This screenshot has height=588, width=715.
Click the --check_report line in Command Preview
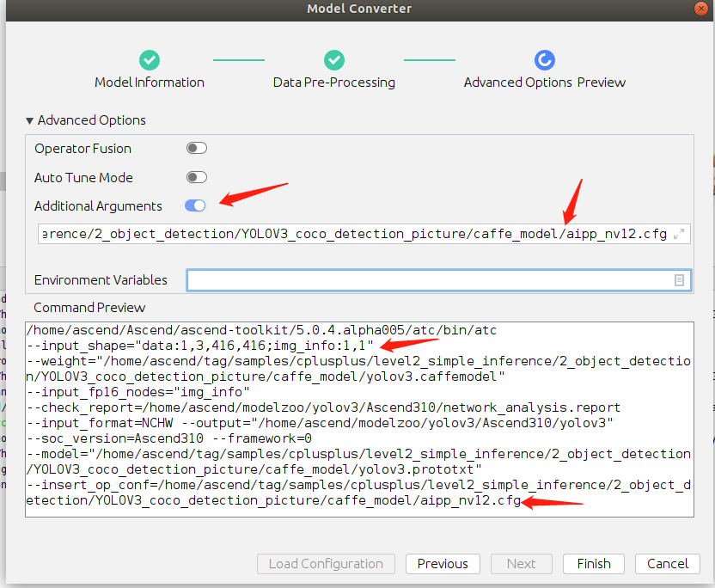pyautogui.click(x=323, y=407)
